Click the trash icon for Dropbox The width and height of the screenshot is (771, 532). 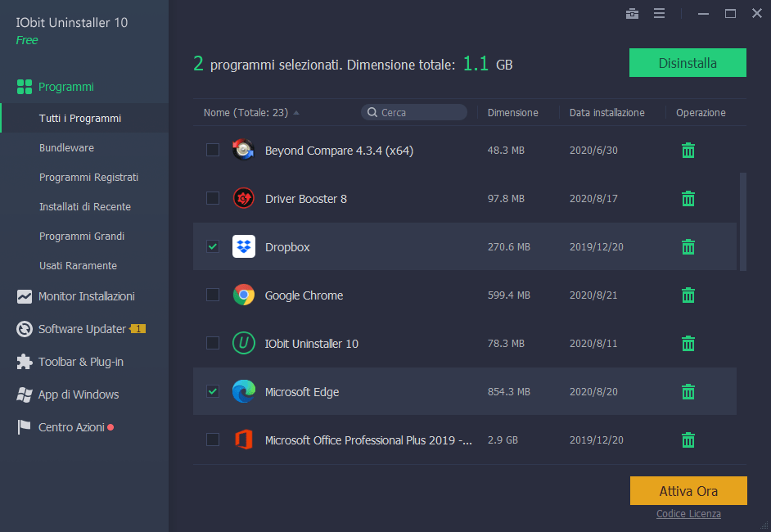point(688,247)
